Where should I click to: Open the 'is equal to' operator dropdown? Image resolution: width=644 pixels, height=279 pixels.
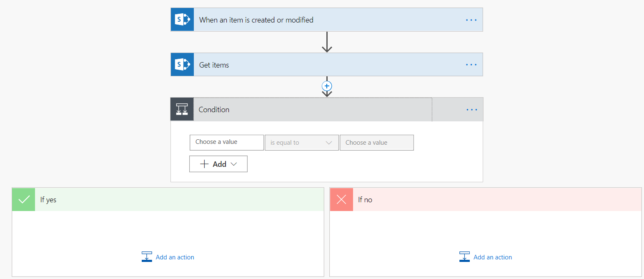point(301,142)
